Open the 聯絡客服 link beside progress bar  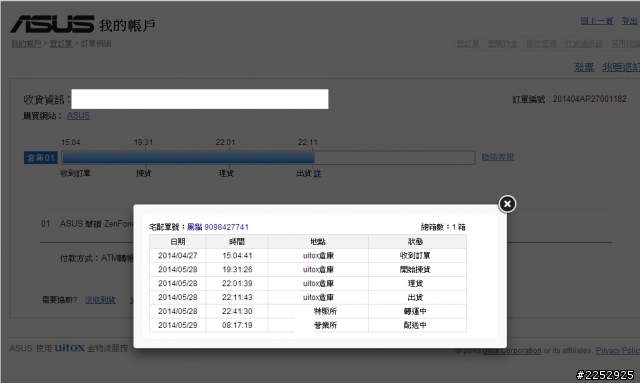(x=497, y=157)
